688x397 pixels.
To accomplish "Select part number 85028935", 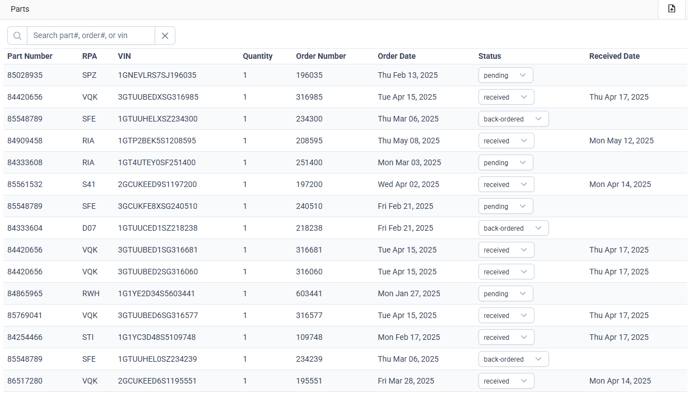I will click(x=25, y=75).
